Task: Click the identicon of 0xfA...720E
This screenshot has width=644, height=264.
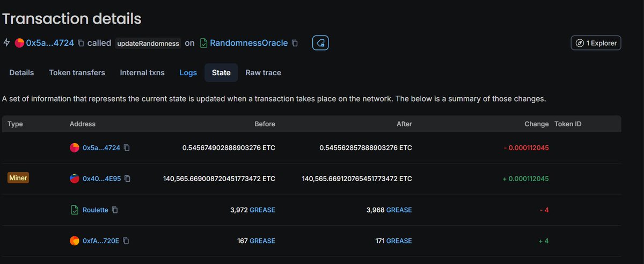Action: 75,241
